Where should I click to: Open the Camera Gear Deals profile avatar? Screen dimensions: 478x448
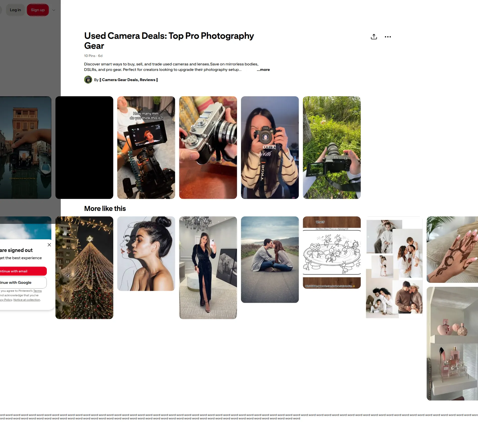click(88, 80)
